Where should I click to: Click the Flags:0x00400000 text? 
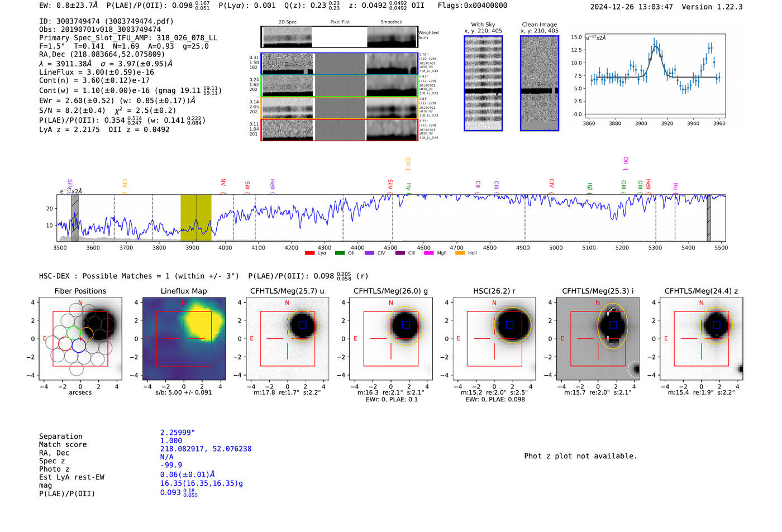click(x=473, y=6)
